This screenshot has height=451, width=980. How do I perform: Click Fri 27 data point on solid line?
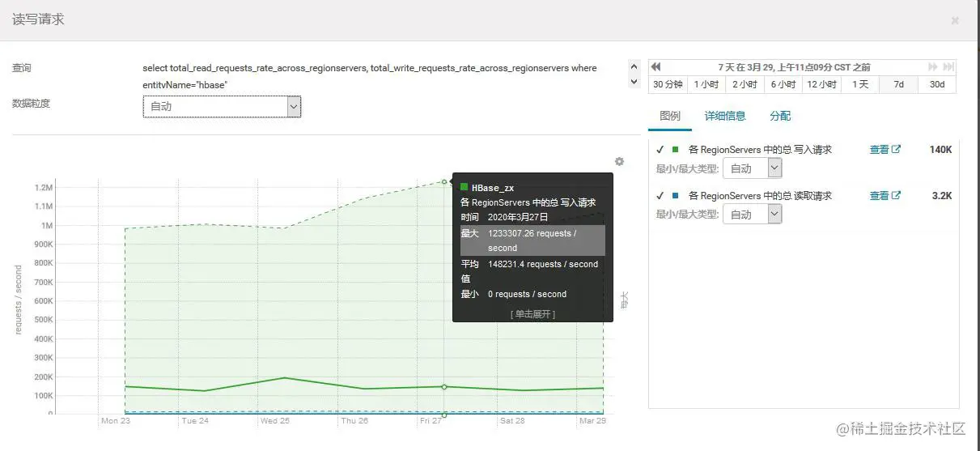click(x=444, y=387)
